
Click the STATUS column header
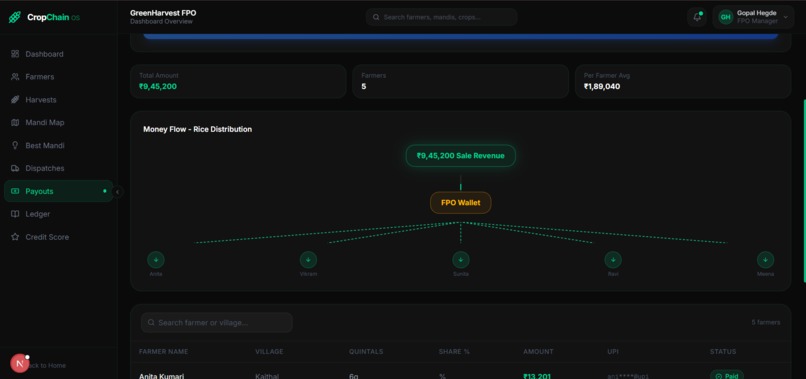point(723,352)
